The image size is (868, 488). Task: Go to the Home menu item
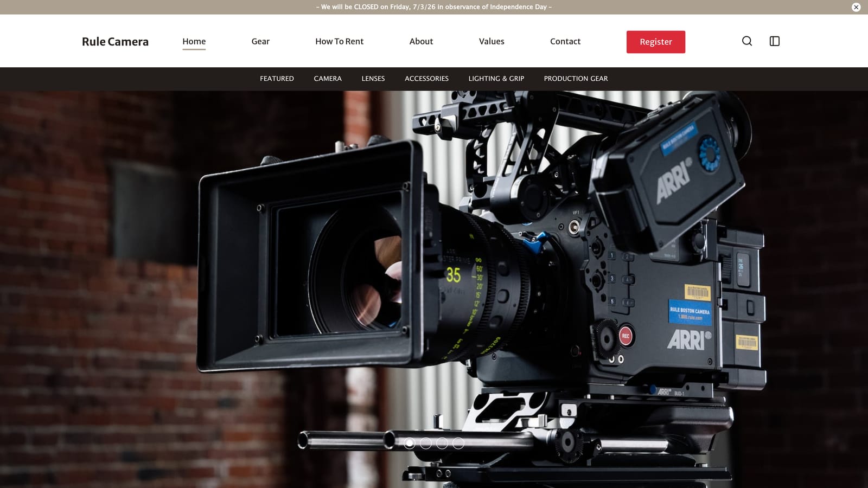coord(194,41)
